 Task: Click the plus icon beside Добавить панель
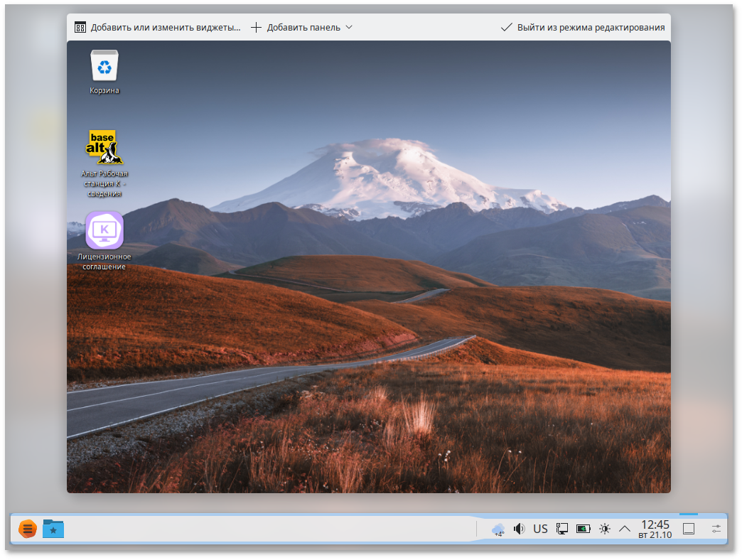pos(257,28)
